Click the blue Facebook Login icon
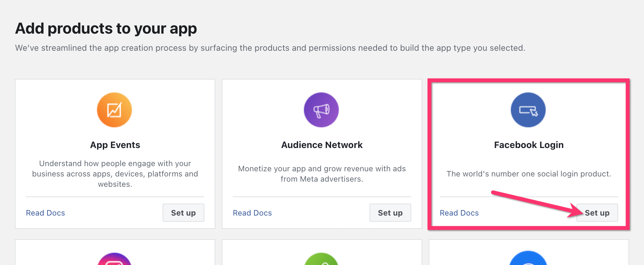 528,110
